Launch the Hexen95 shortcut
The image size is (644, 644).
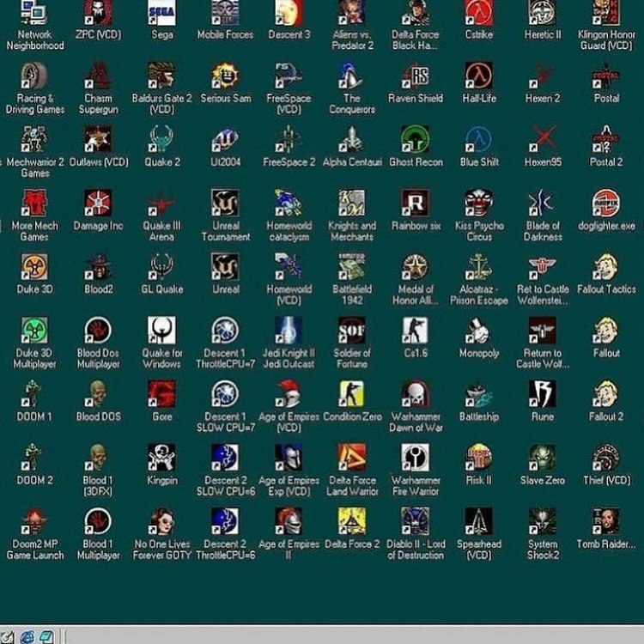(542, 140)
